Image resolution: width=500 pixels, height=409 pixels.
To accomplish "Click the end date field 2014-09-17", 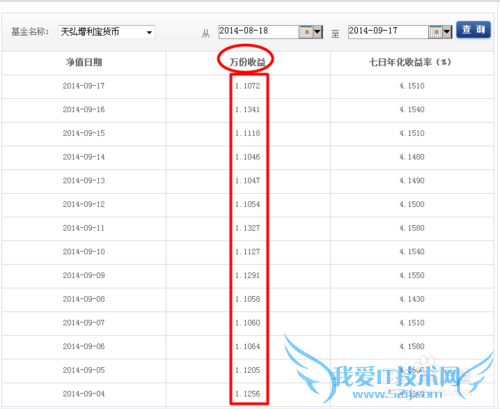I will pyautogui.click(x=388, y=31).
